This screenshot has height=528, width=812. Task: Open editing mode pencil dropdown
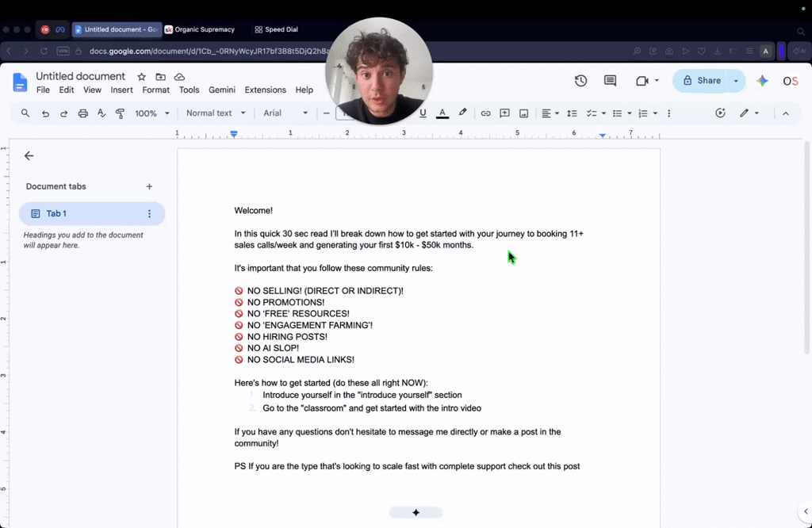749,113
